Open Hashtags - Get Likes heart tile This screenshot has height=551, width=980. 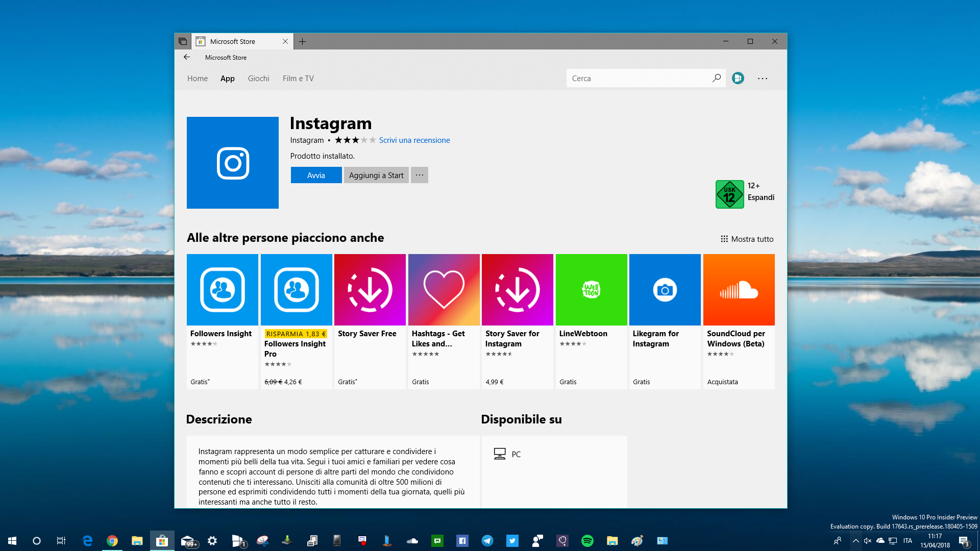[444, 321]
